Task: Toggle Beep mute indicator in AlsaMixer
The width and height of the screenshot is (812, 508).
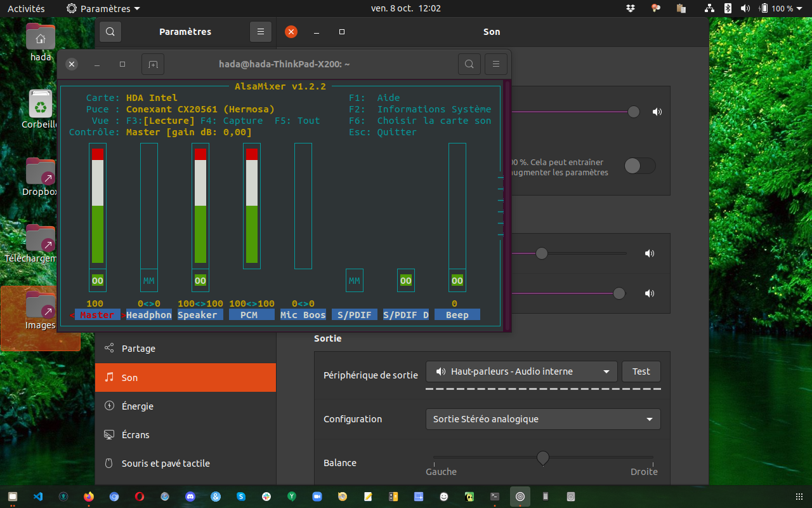Action: point(457,281)
